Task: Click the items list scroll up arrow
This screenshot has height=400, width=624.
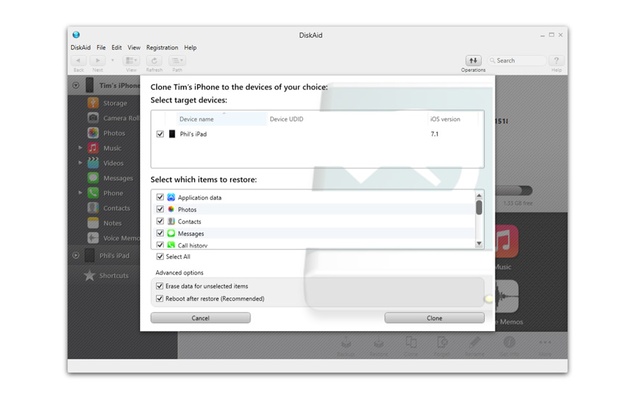Action: pos(479,195)
